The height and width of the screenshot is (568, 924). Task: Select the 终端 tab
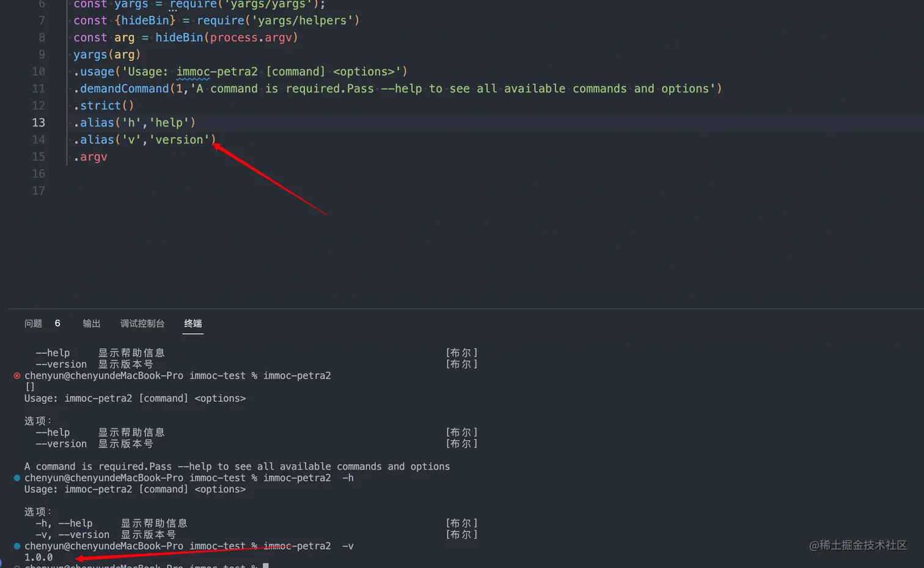pos(193,323)
